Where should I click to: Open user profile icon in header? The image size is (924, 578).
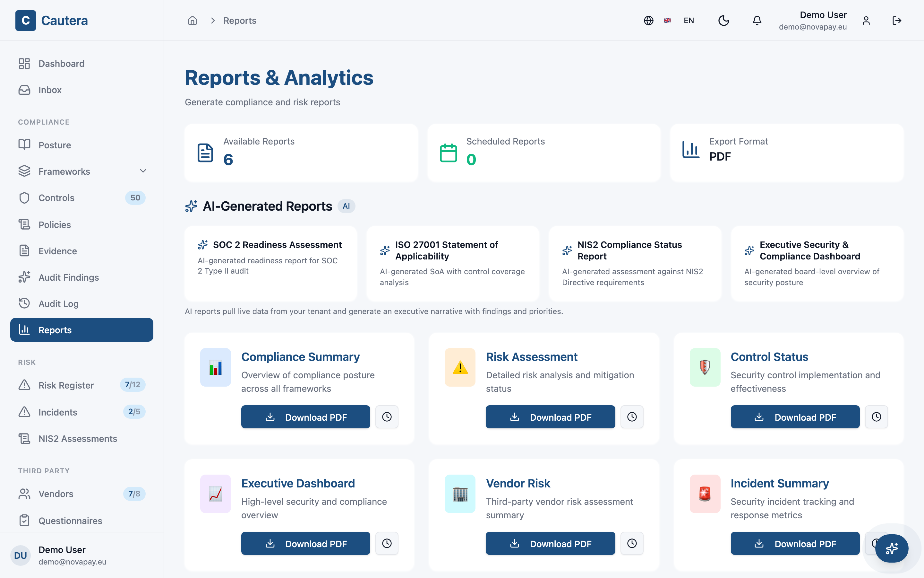tap(866, 20)
